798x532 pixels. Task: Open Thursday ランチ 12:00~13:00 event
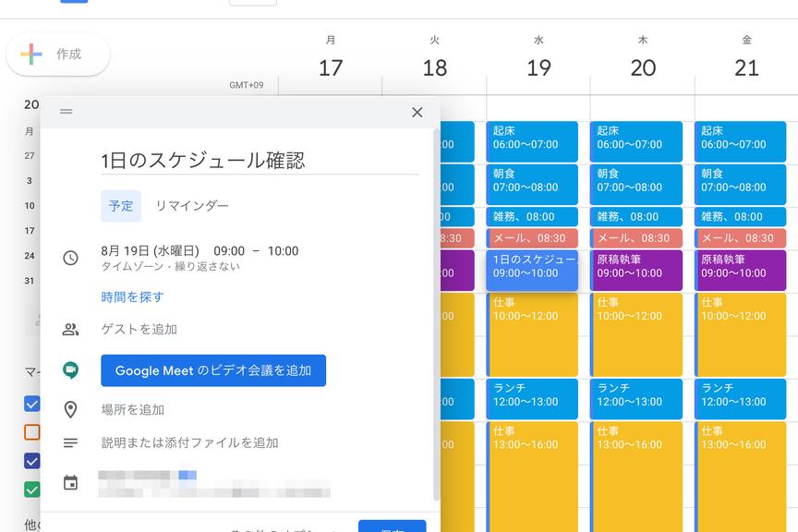click(636, 399)
